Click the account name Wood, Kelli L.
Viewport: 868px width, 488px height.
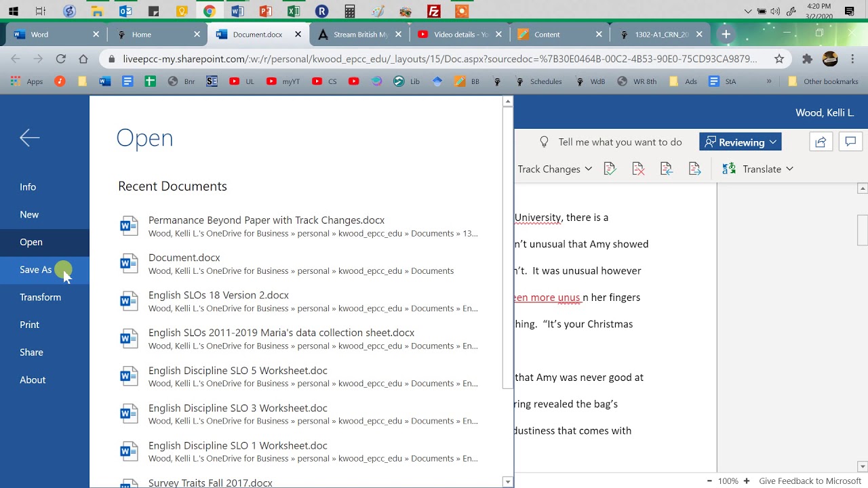(x=825, y=113)
